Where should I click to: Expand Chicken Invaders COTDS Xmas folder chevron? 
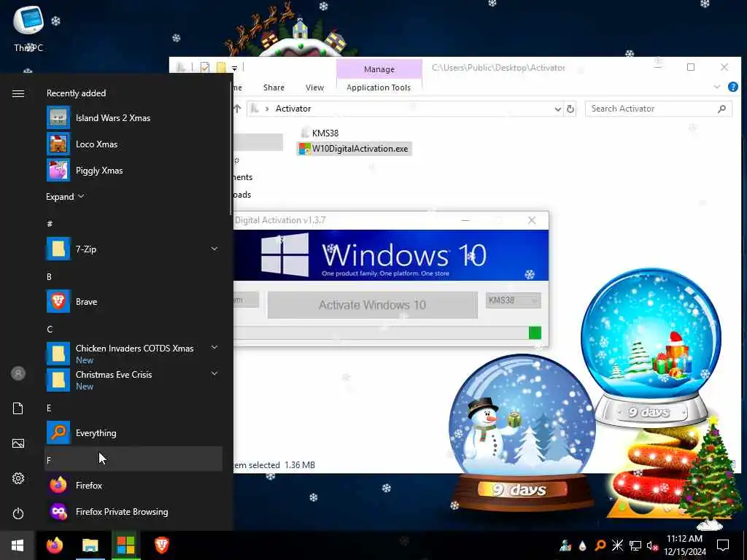tap(214, 348)
